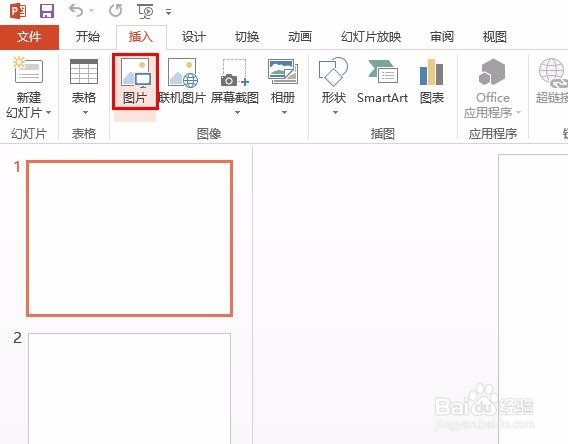
Task: Click the Office 应用程序 icon
Action: [492, 72]
